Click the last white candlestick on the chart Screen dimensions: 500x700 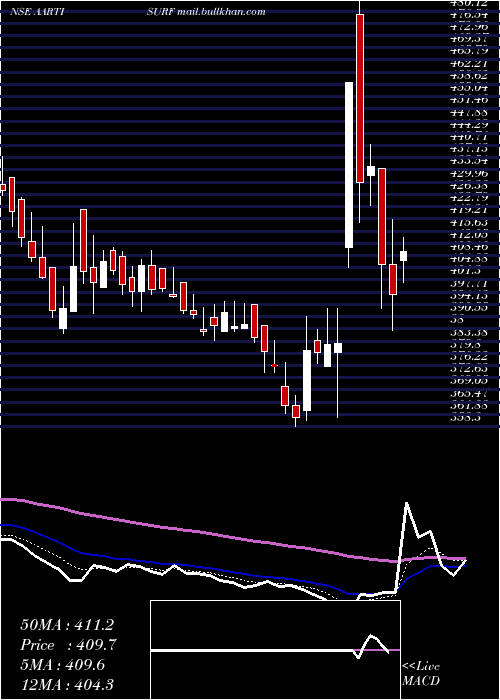pyautogui.click(x=404, y=256)
